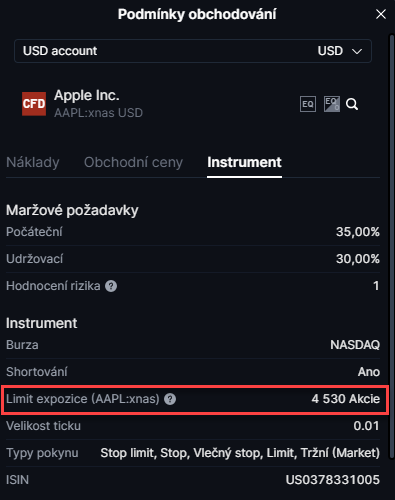Open the USD account selector
This screenshot has width=395, height=500.
(193, 51)
